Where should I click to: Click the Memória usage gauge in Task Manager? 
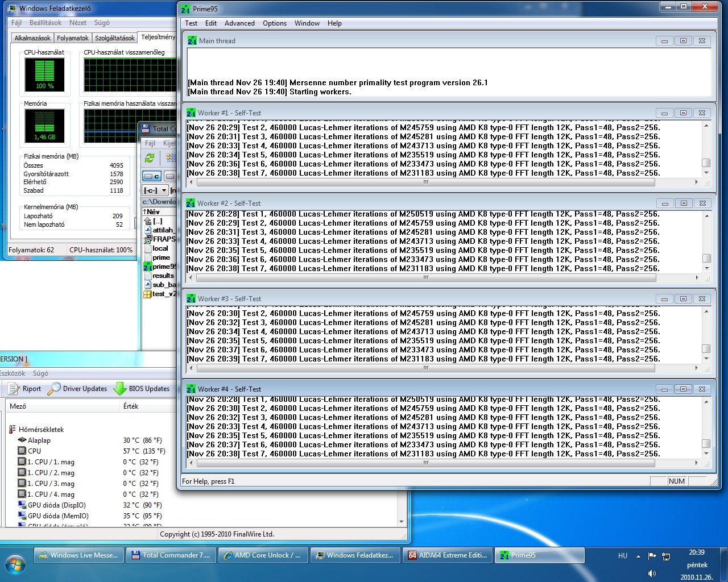pyautogui.click(x=45, y=126)
